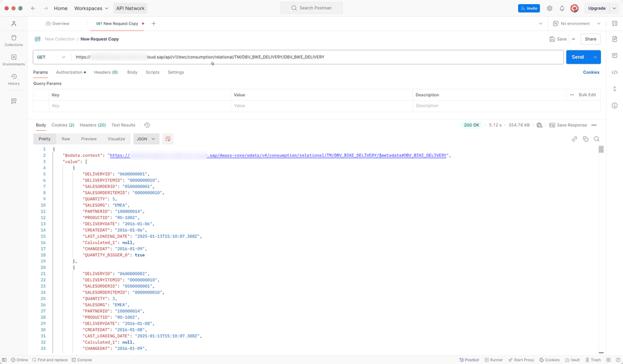Open response Headers (20) tab
The height and width of the screenshot is (364, 623).
tap(92, 125)
